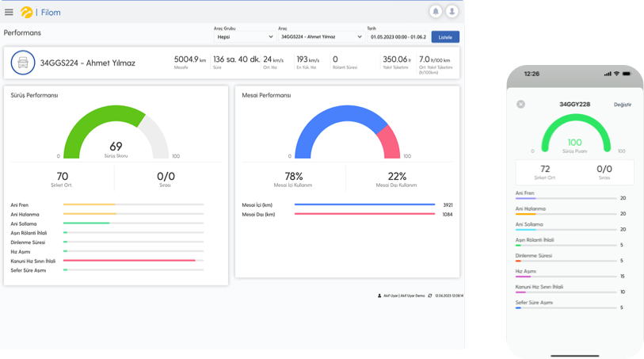Tap the Ani Hızlanma bar on mobile
The image size is (644, 359).
(565, 214)
